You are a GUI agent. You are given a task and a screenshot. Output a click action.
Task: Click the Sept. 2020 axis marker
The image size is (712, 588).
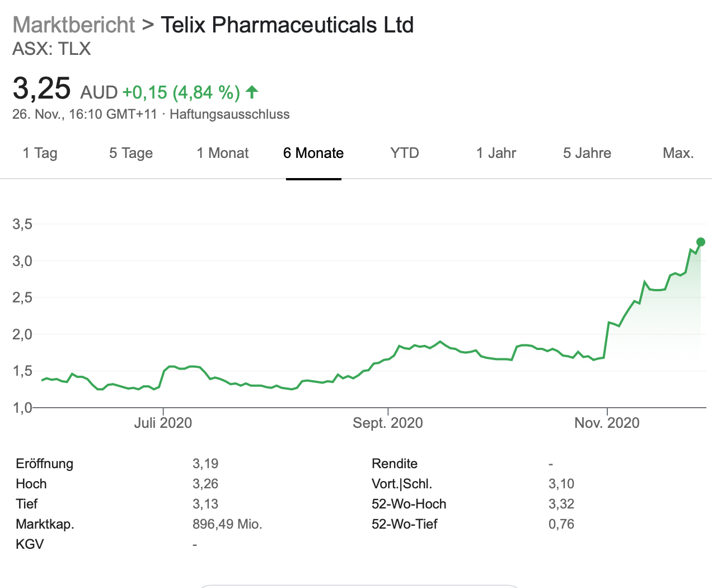click(387, 423)
